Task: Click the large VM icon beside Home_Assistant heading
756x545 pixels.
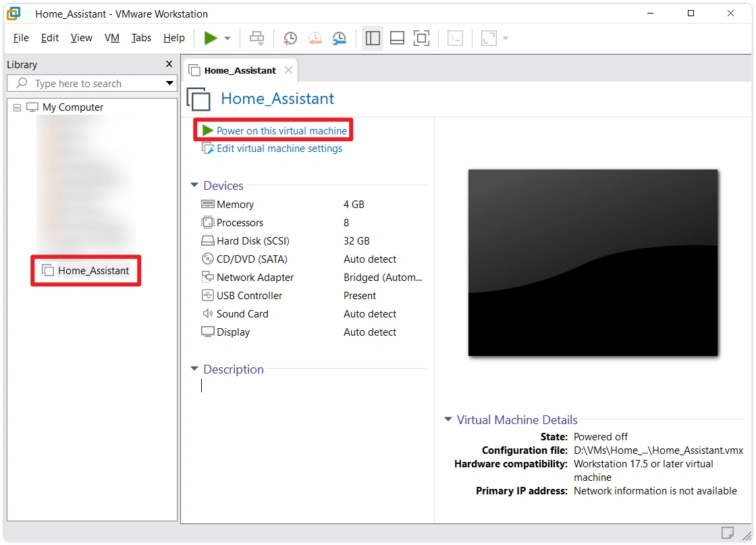Action: 198,99
